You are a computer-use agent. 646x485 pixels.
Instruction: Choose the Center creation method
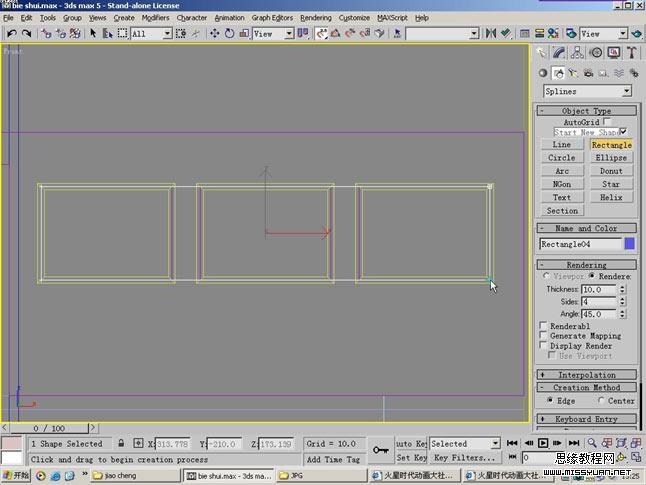(x=601, y=400)
